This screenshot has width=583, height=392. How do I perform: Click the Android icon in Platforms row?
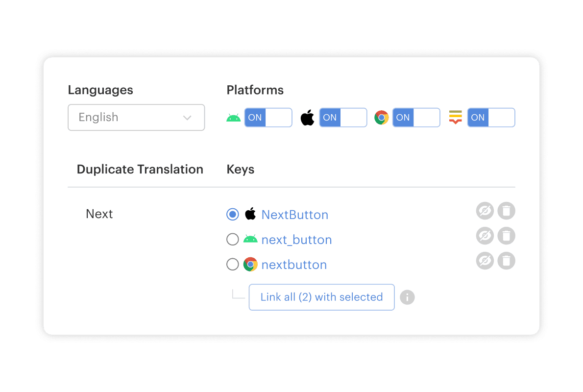pos(234,118)
